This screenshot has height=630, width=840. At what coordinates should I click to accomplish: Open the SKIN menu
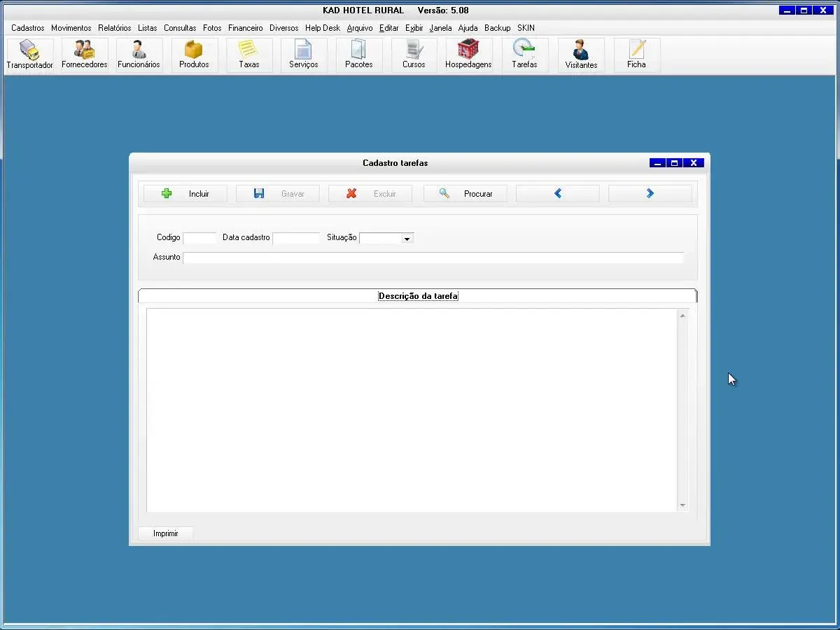(x=526, y=28)
